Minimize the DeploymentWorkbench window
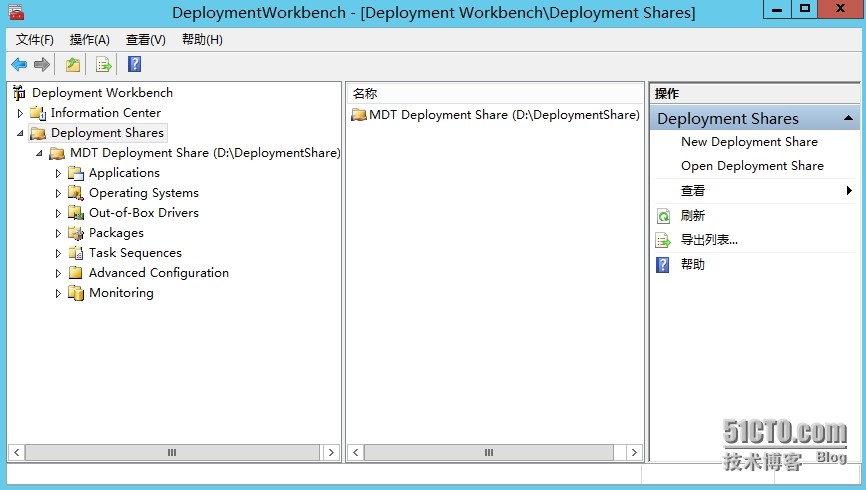The width and height of the screenshot is (866, 490). [x=777, y=8]
